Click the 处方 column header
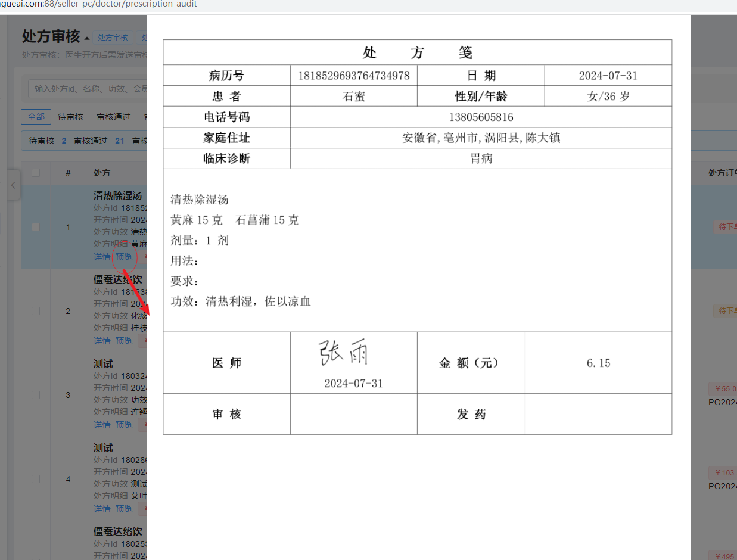The width and height of the screenshot is (737, 560). (102, 173)
